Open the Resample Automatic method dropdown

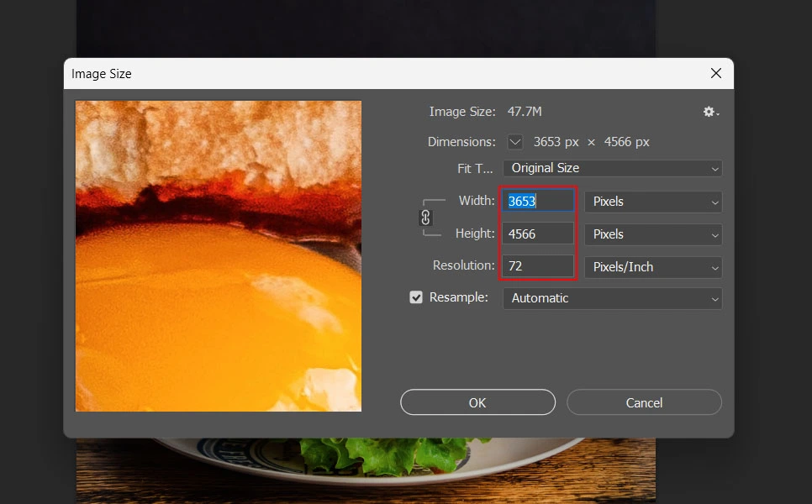coord(613,298)
